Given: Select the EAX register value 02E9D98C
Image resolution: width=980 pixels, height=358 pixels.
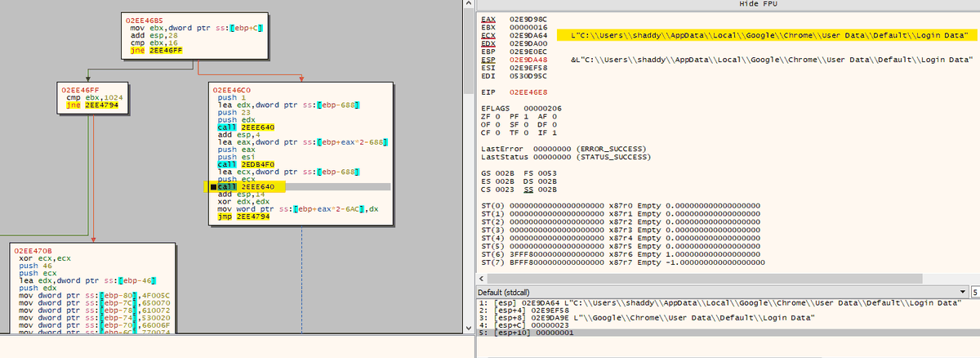Looking at the screenshot, I should (528, 18).
